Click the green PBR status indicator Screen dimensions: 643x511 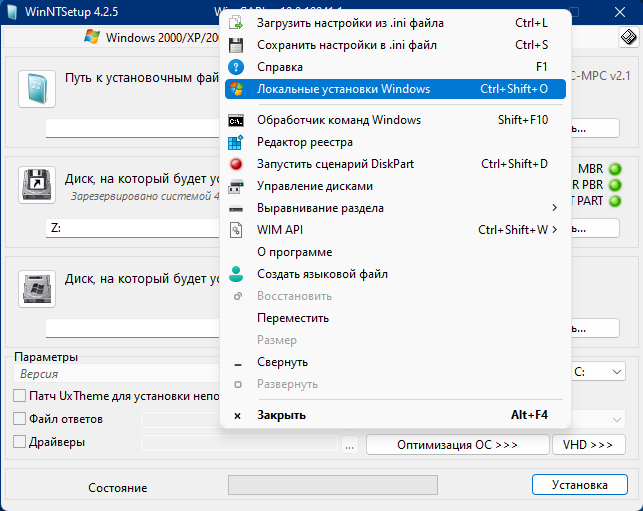pos(615,185)
